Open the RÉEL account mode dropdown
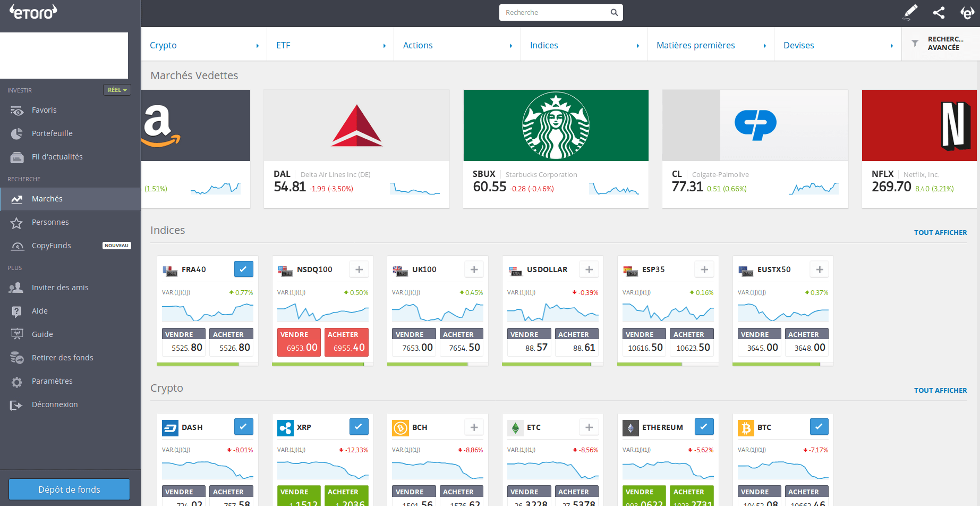980x506 pixels. [x=117, y=90]
